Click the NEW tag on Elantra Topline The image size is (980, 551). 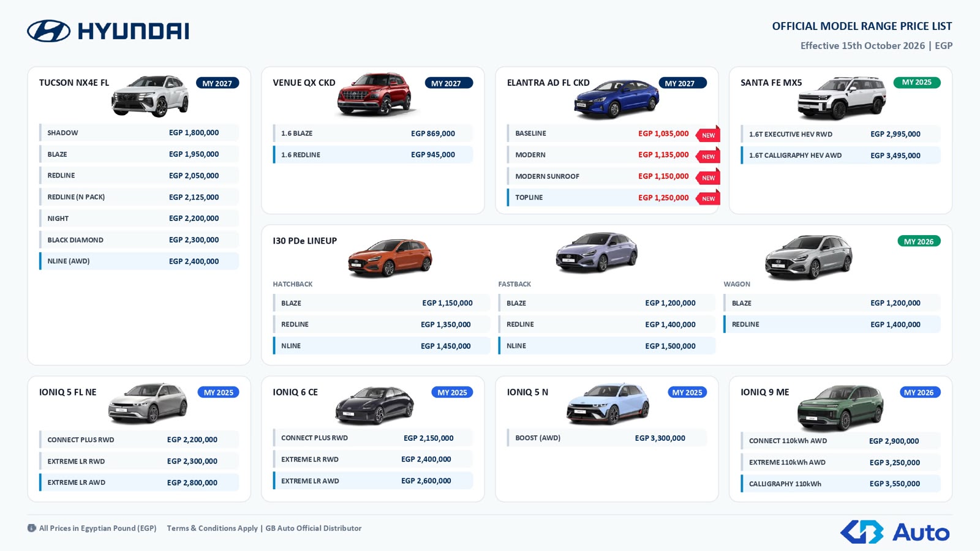point(708,198)
